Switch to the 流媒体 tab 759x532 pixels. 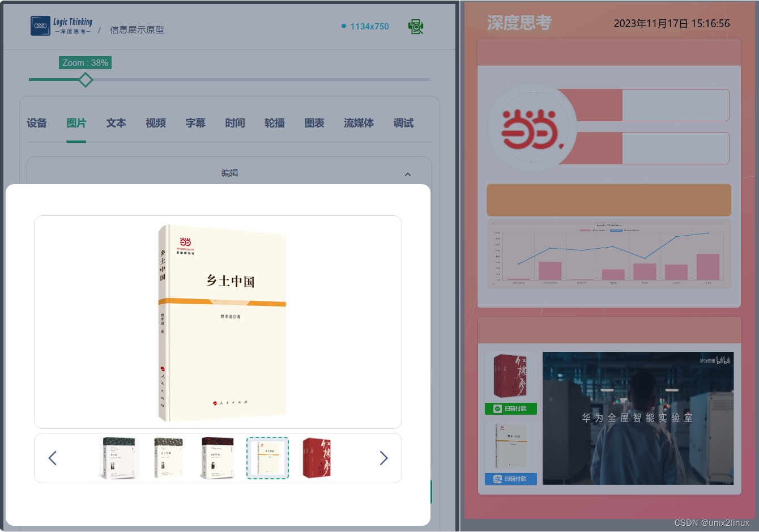pyautogui.click(x=359, y=123)
